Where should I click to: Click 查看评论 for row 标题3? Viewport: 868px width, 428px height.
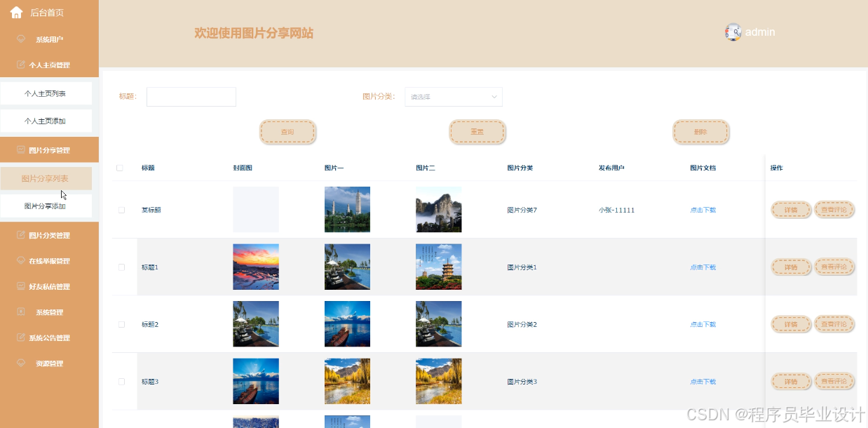point(834,381)
